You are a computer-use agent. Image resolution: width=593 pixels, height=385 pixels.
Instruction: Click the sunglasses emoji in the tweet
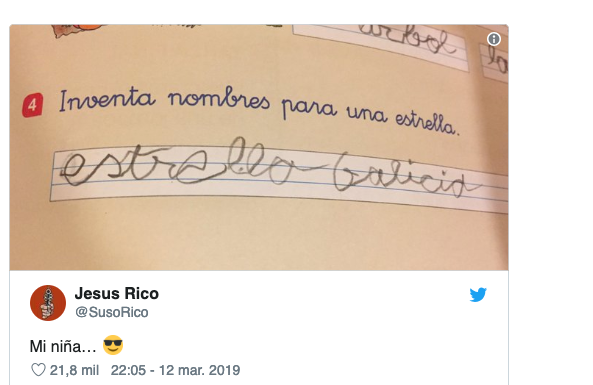[113, 345]
